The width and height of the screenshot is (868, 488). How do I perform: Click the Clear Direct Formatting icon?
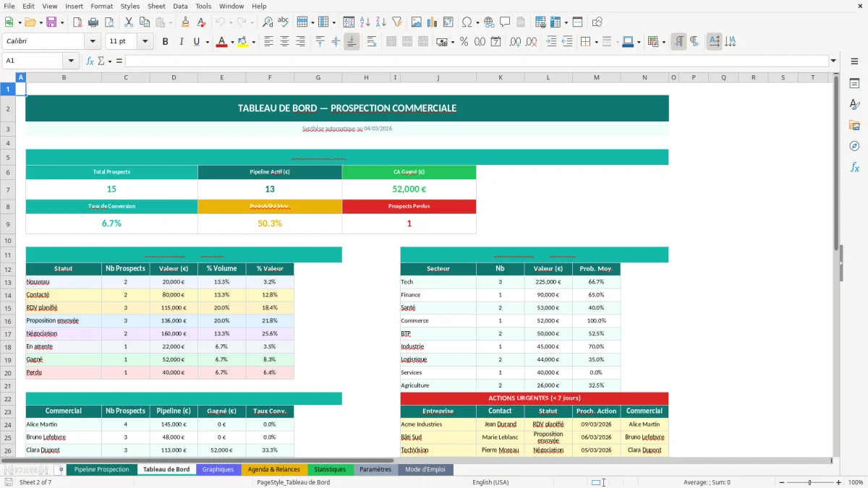click(201, 22)
